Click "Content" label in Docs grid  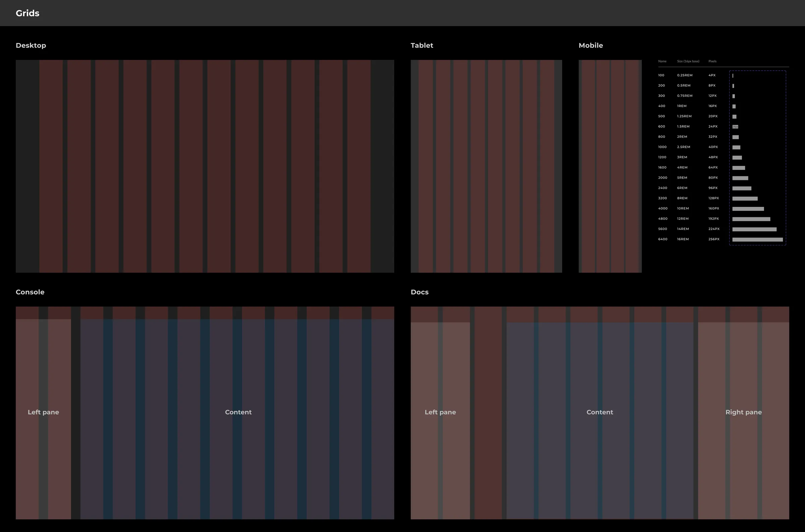point(600,412)
